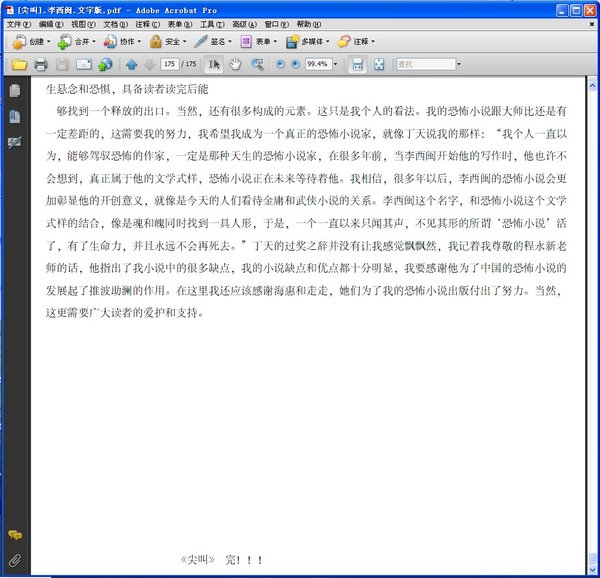Open the 高级 menu
The image size is (600, 578).
pos(245,24)
